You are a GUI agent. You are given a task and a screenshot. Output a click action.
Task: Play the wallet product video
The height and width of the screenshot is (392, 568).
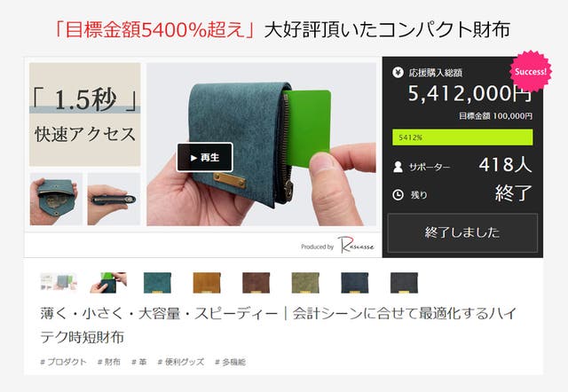click(205, 157)
